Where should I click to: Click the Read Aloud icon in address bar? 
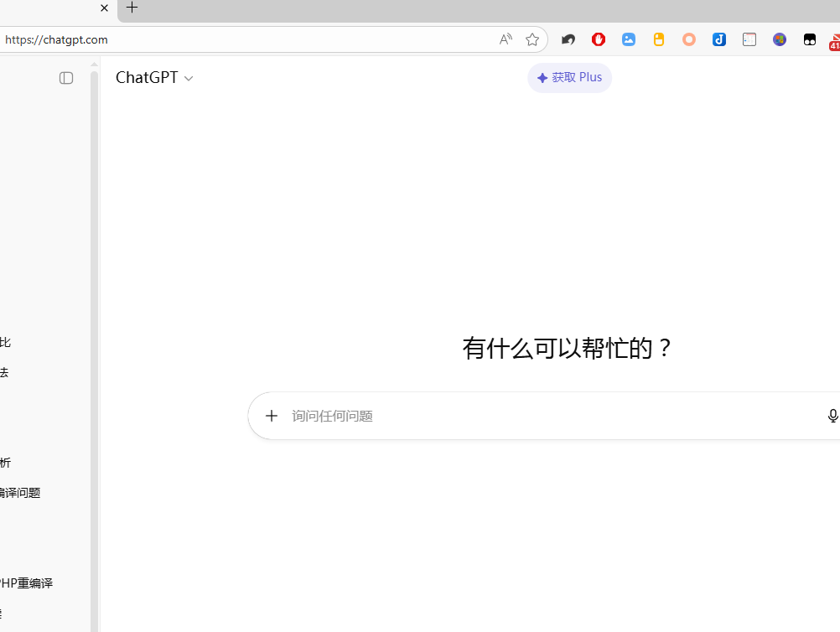[x=505, y=39]
